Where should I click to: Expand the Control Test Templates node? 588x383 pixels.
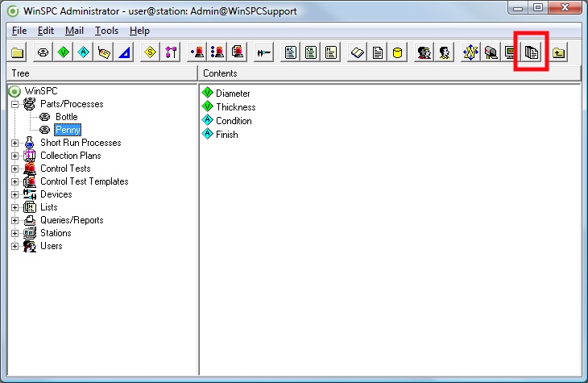14,181
